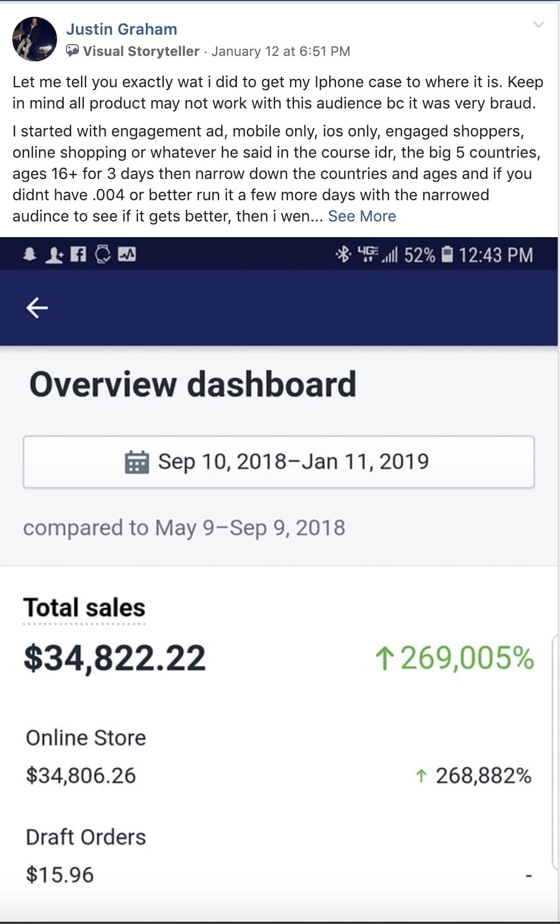
Task: Open the post options chevron menu
Action: click(x=538, y=25)
